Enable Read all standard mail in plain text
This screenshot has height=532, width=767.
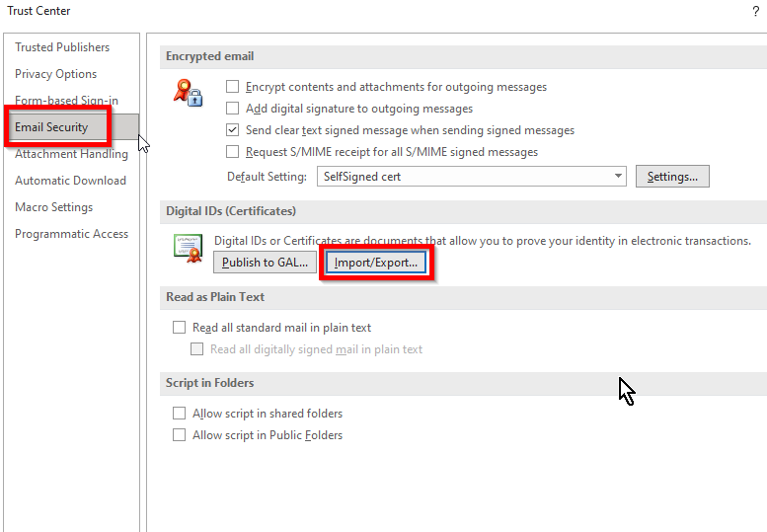[180, 328]
